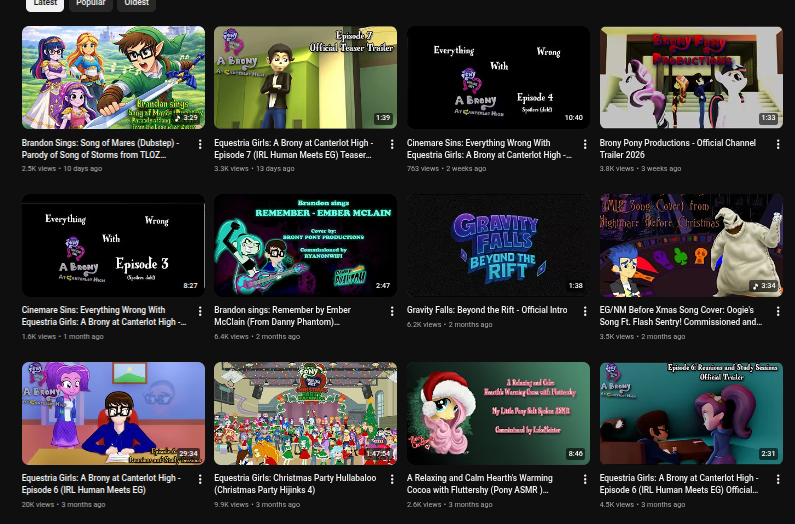Open title EG/NM Before Xmas Song Cover: Oogie's Song

[680, 316]
